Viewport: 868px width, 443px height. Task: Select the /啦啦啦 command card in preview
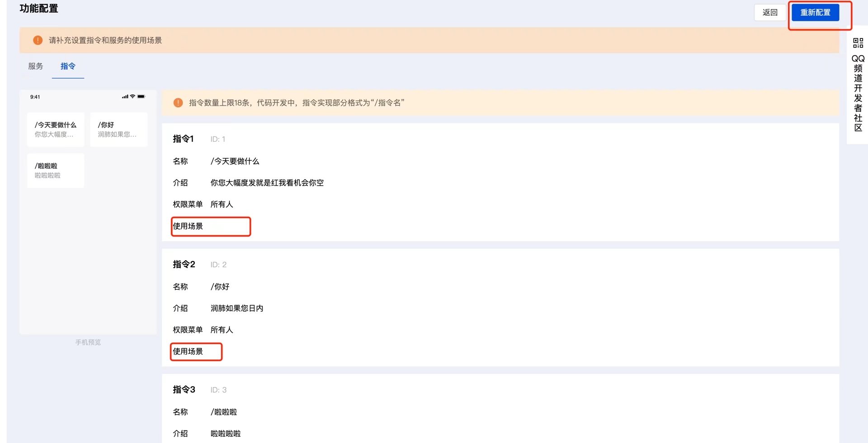[56, 171]
